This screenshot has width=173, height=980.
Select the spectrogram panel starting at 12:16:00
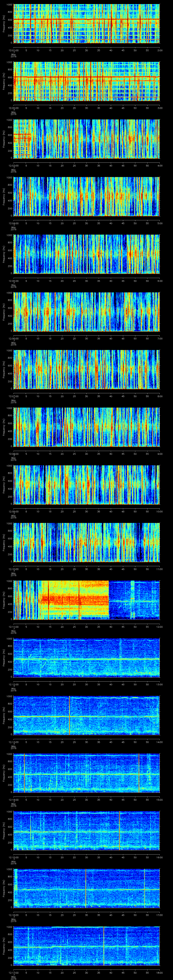(x=87, y=888)
